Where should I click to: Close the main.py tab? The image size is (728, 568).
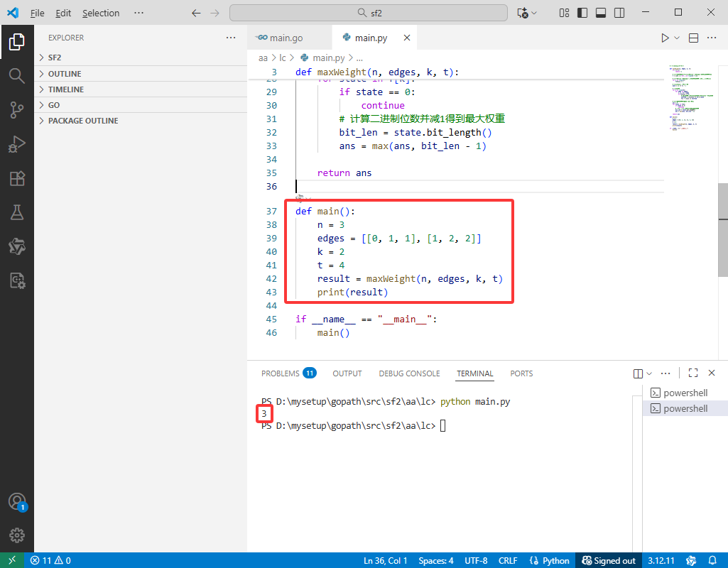click(407, 38)
